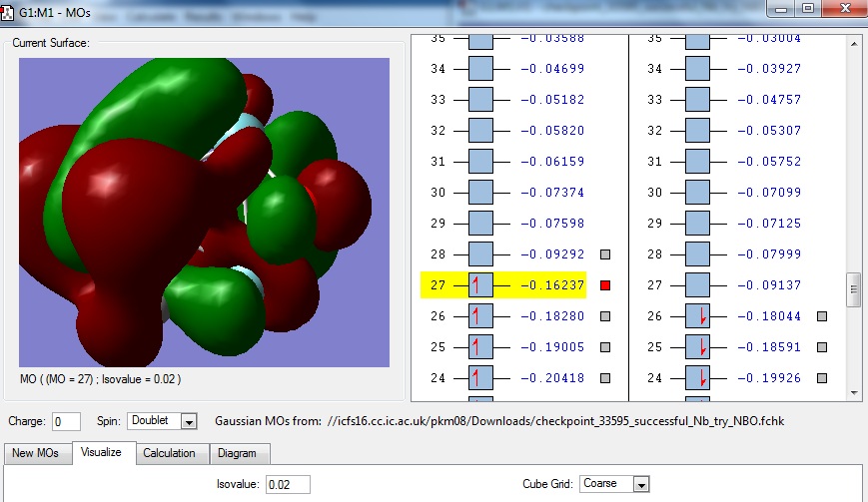
Task: Open the Spin Doublet dropdown
Action: point(189,421)
